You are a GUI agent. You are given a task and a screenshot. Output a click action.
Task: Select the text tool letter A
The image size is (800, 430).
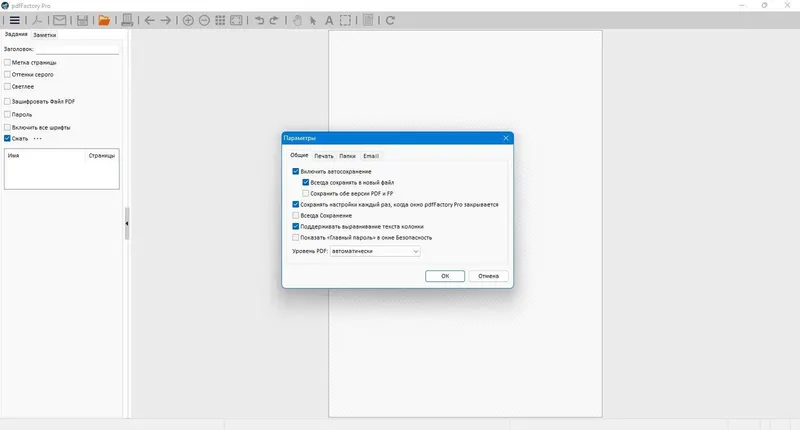pos(329,20)
